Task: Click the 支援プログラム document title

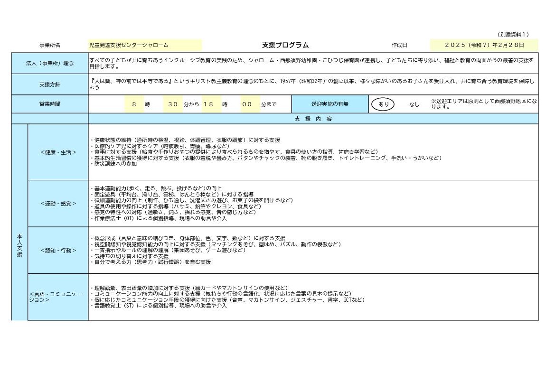Action: (x=285, y=45)
